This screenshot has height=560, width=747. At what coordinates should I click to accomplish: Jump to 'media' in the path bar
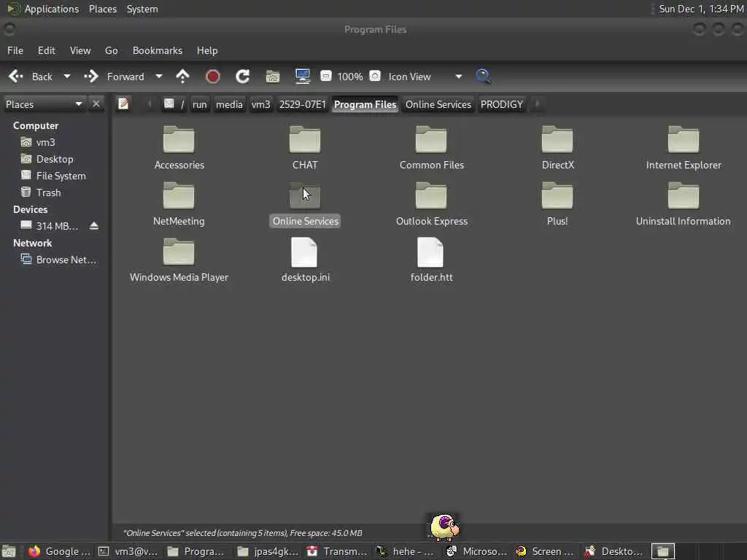click(229, 104)
